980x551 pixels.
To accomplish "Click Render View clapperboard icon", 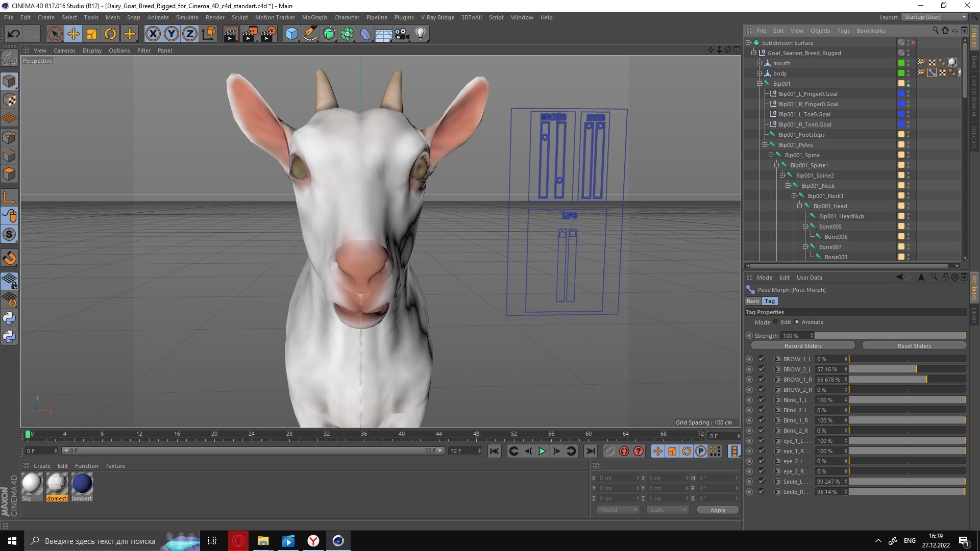I will pyautogui.click(x=231, y=34).
